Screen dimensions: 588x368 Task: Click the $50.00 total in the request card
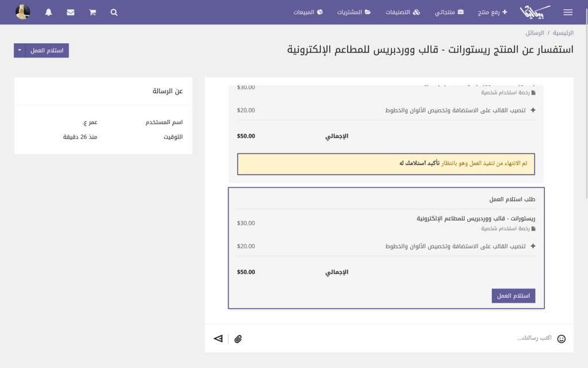coord(246,272)
